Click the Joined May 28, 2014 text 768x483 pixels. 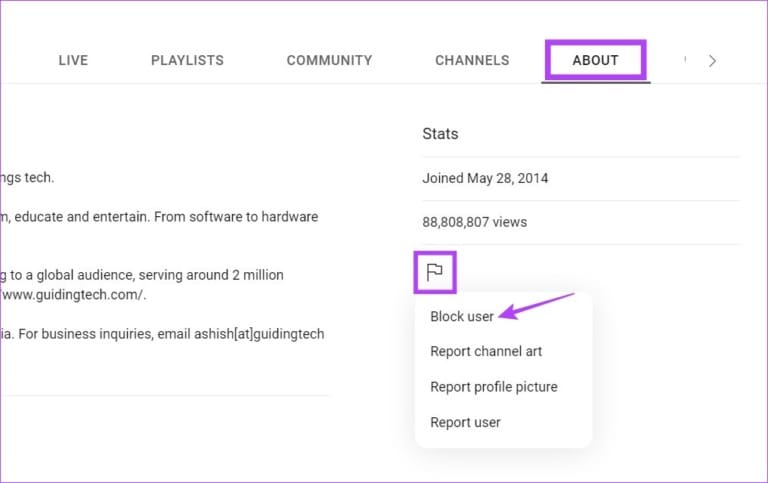[485, 178]
